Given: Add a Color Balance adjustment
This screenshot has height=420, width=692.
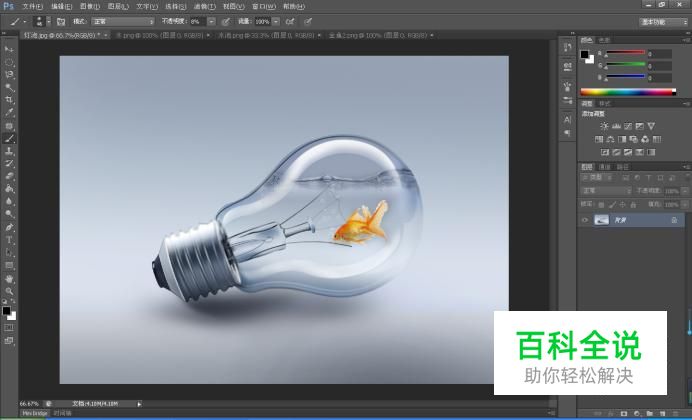Looking at the screenshot, I should tap(610, 139).
